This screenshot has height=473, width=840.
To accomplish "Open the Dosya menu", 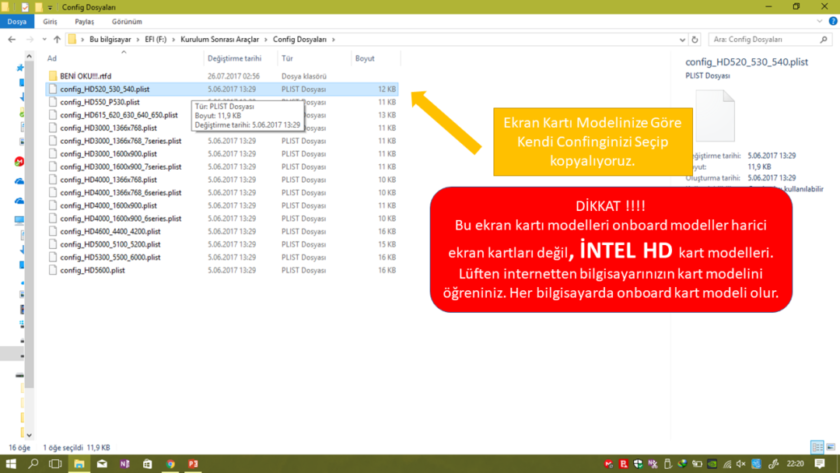I will click(17, 20).
